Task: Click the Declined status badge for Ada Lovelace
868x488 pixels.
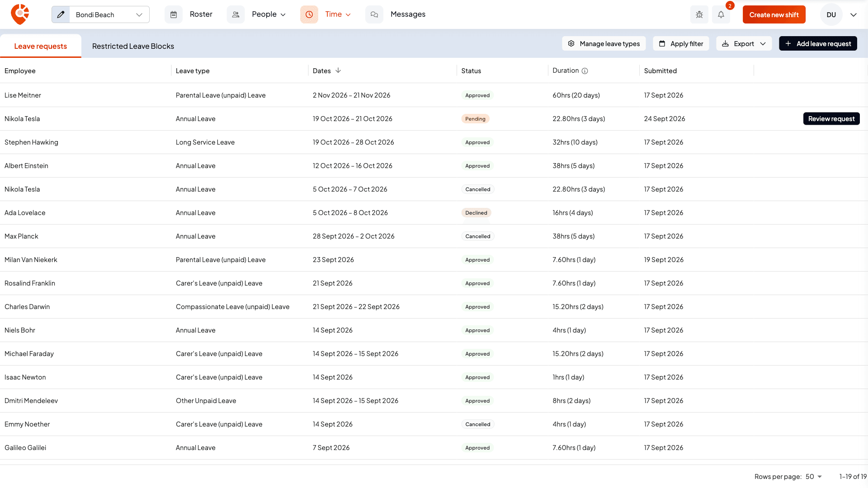Action: pos(476,213)
